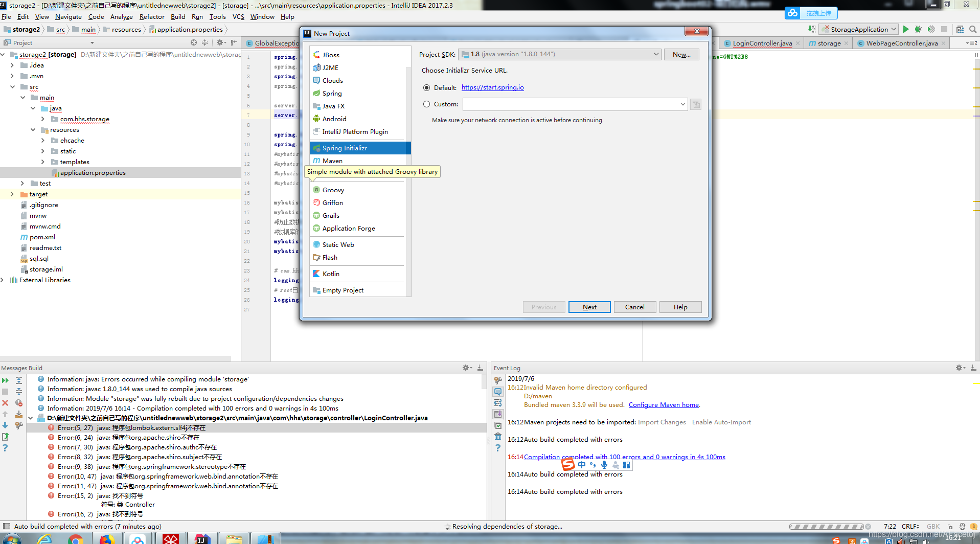Expand External Libraries node
The image size is (980, 544).
click(3, 280)
